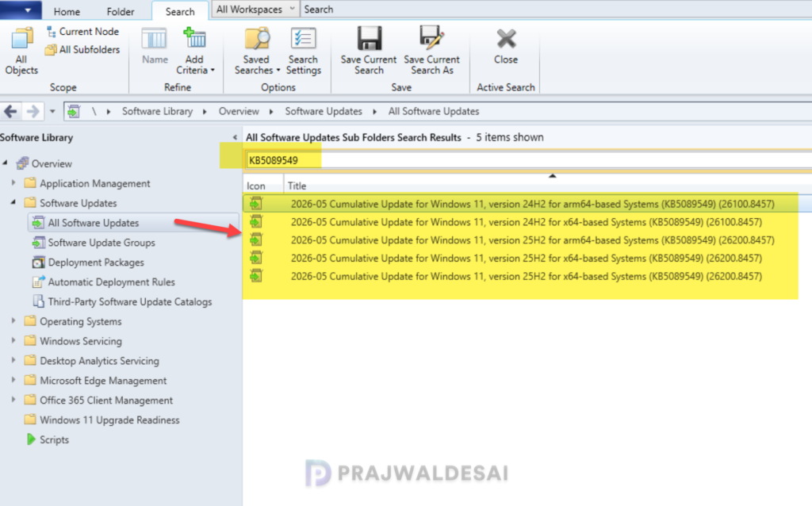Close the active search
Screen dimensions: 812x506
click(506, 47)
